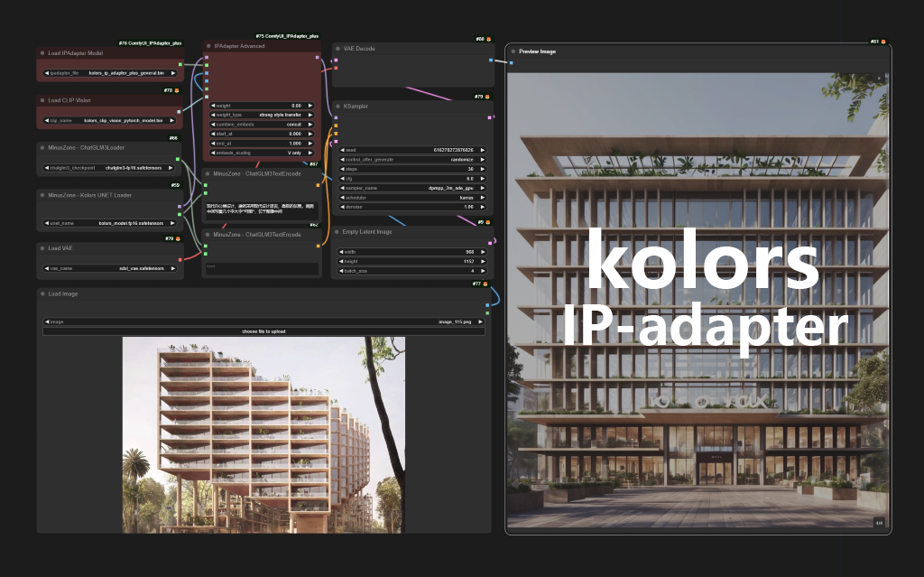Open the clip_name dropdown in Load CLIP Vision
The image size is (924, 577).
click(109, 120)
